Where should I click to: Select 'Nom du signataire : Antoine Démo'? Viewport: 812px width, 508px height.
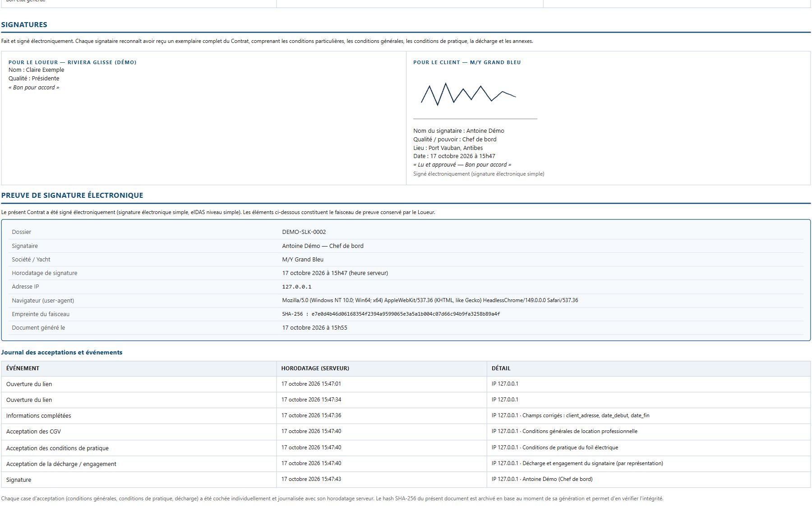[x=459, y=130]
